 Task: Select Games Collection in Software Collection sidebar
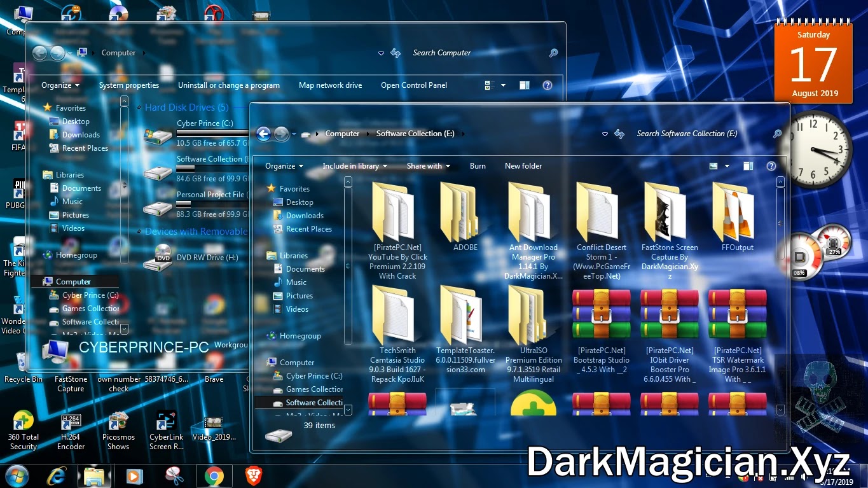click(308, 389)
